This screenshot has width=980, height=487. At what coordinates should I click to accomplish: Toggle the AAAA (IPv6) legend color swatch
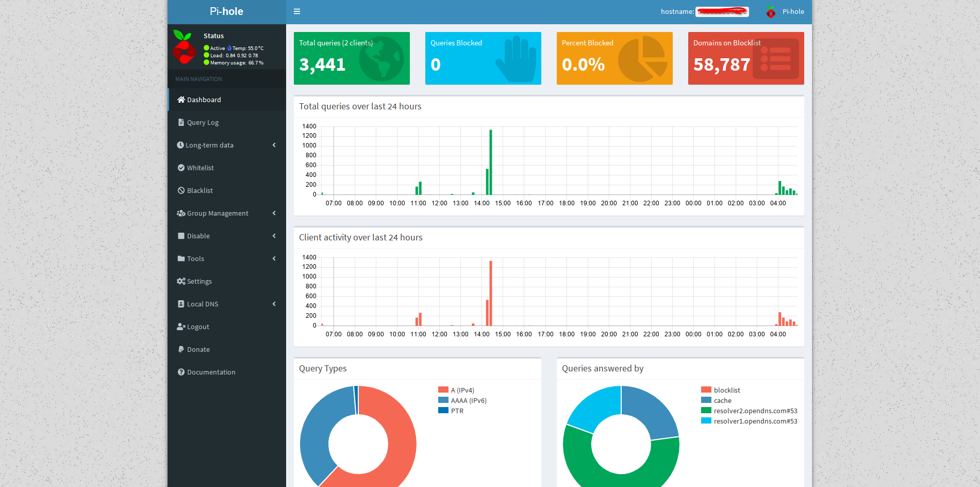(443, 400)
